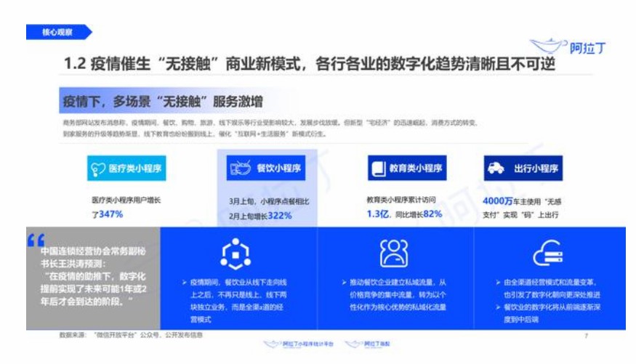Click the large quotation mark icon
The width and height of the screenshot is (636, 364).
(x=36, y=240)
